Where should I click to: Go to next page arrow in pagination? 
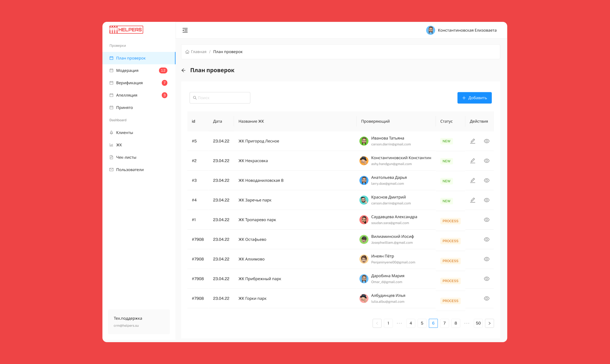pos(489,323)
